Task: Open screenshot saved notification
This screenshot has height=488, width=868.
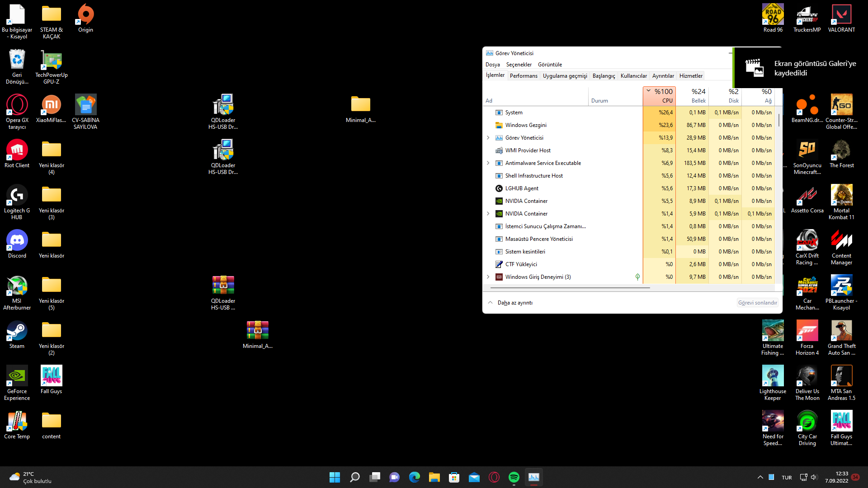Action: pos(800,68)
